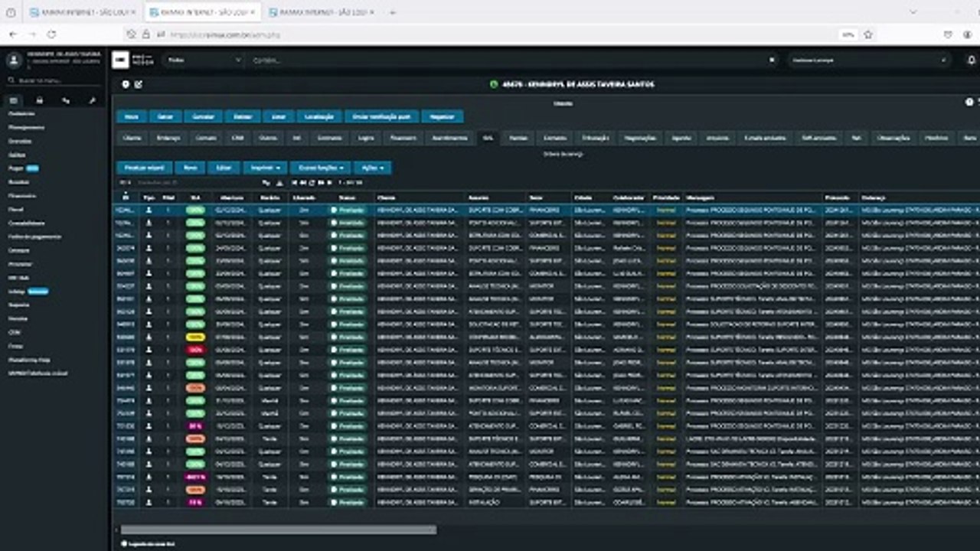Expand the Ações dropdown button
Viewport: 980px width, 551px height.
pyautogui.click(x=373, y=167)
